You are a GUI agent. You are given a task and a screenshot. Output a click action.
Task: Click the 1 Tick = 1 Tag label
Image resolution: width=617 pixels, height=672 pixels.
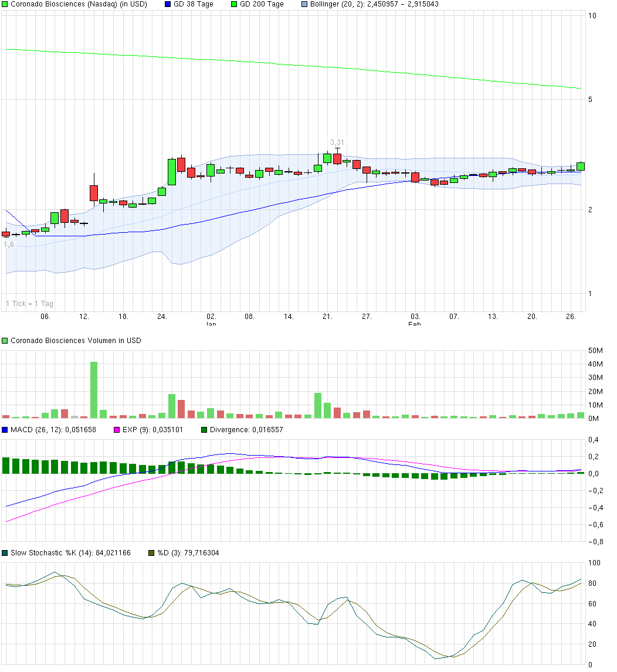point(28,304)
